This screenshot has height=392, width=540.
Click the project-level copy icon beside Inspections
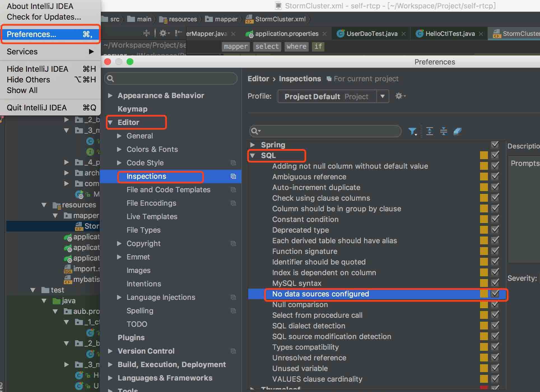pyautogui.click(x=233, y=176)
